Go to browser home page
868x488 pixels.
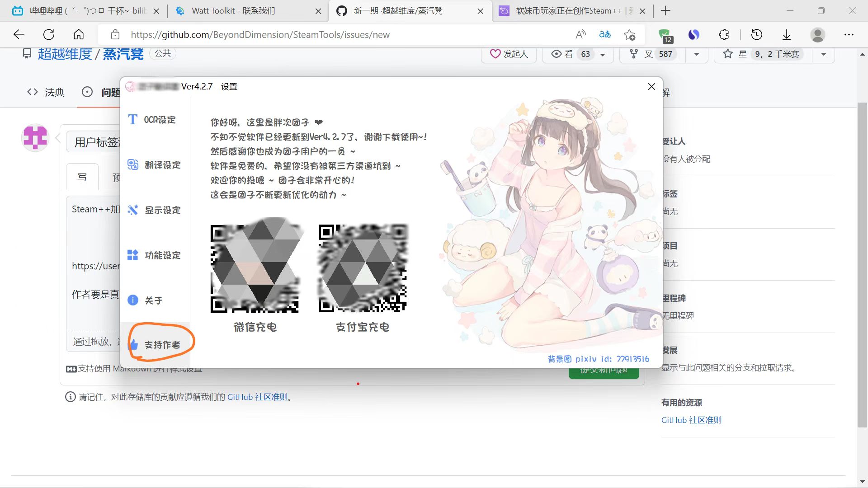[x=79, y=34]
